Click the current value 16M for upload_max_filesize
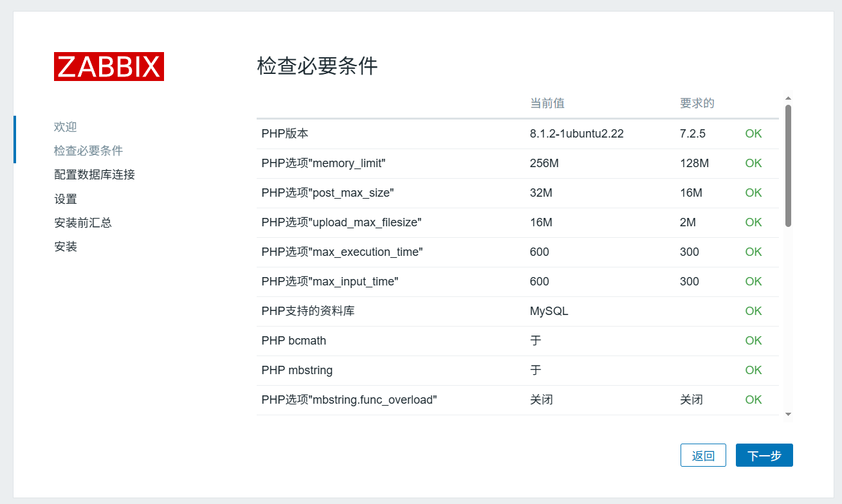This screenshot has width=842, height=504. (541, 222)
